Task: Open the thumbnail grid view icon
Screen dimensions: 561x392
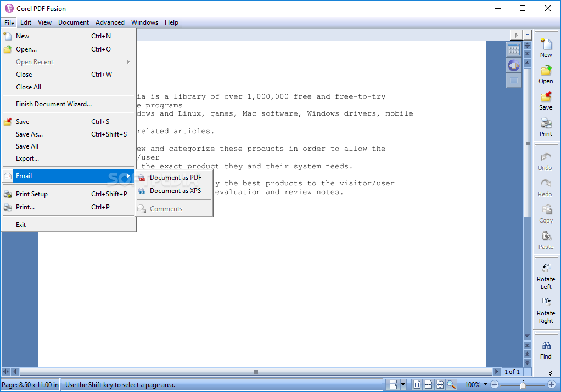Action: coord(514,50)
